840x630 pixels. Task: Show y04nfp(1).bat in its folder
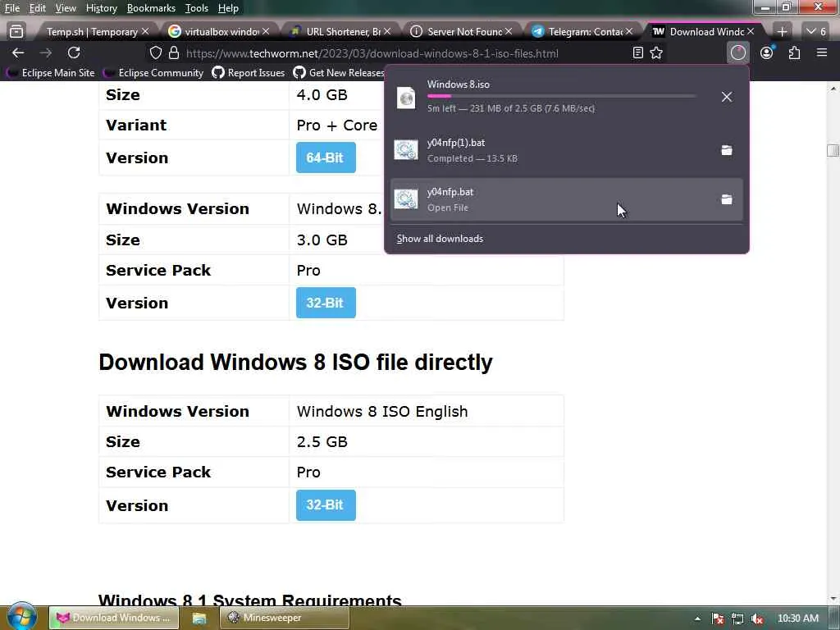point(727,150)
